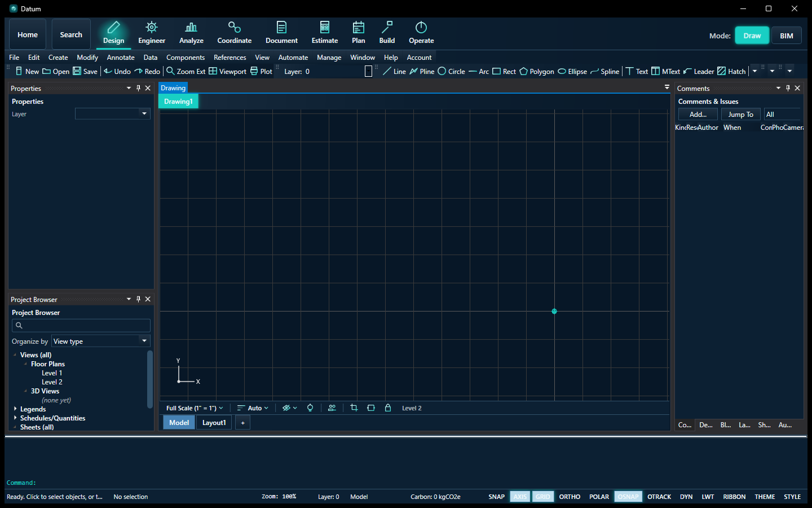The height and width of the screenshot is (508, 812).
Task: Click the Jump To button
Action: tap(741, 114)
